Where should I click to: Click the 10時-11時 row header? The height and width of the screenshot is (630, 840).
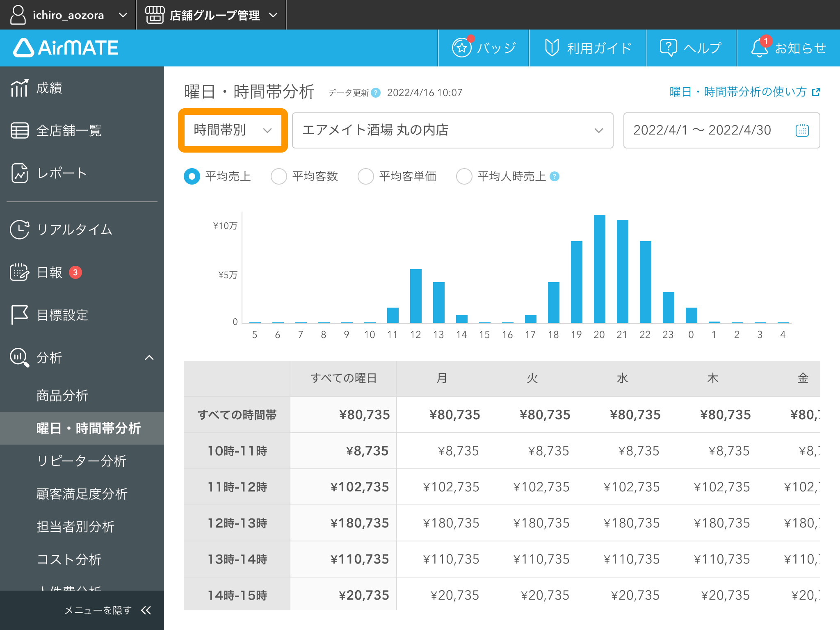click(237, 451)
